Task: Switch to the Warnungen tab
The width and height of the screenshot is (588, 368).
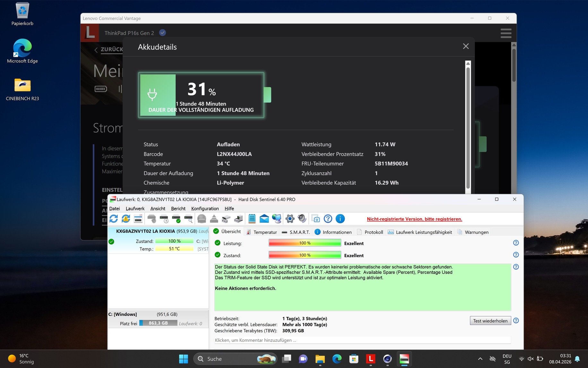Action: [473, 232]
